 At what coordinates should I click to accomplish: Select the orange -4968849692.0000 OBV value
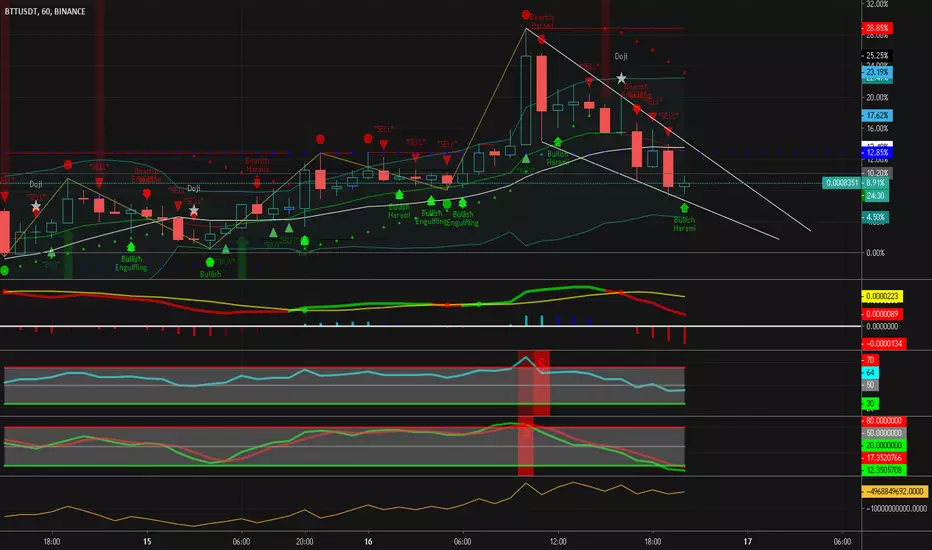coord(895,491)
